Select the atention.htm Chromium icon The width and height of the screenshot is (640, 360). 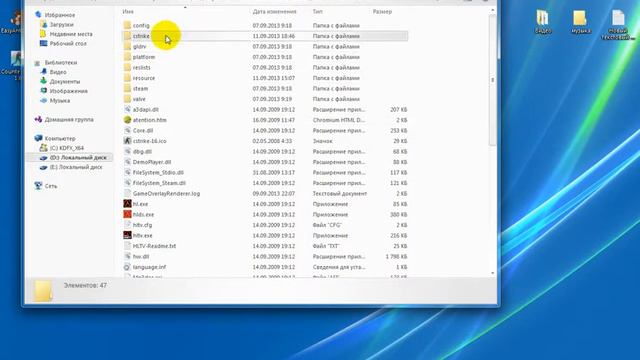tap(127, 120)
